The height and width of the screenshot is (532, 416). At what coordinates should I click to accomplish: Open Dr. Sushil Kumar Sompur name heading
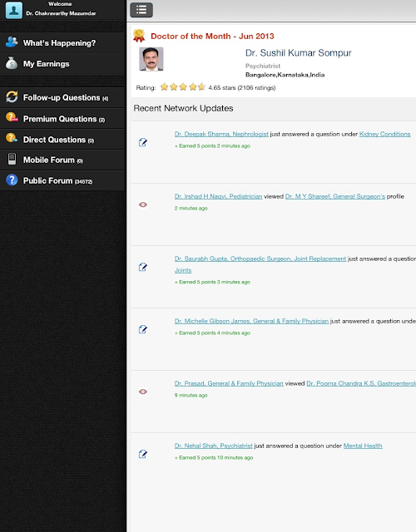coord(298,53)
